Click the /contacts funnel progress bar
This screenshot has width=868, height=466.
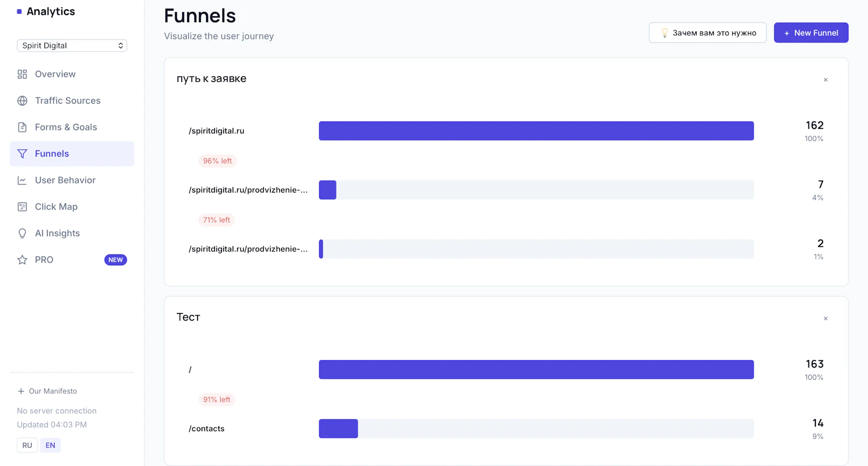537,429
